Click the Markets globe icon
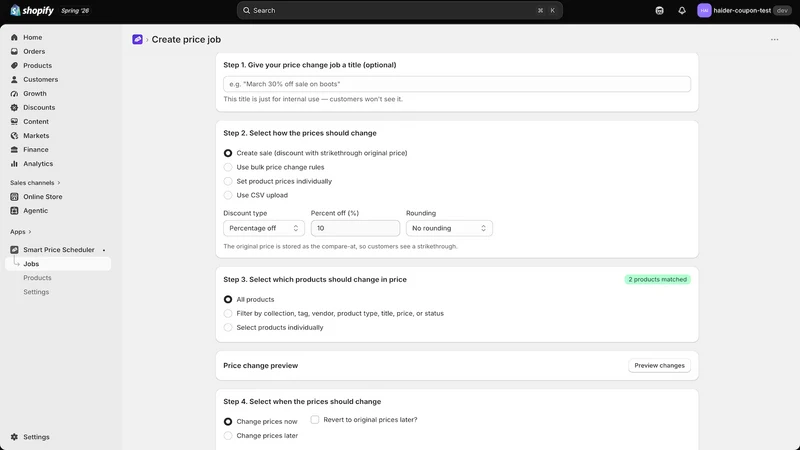 [14, 136]
